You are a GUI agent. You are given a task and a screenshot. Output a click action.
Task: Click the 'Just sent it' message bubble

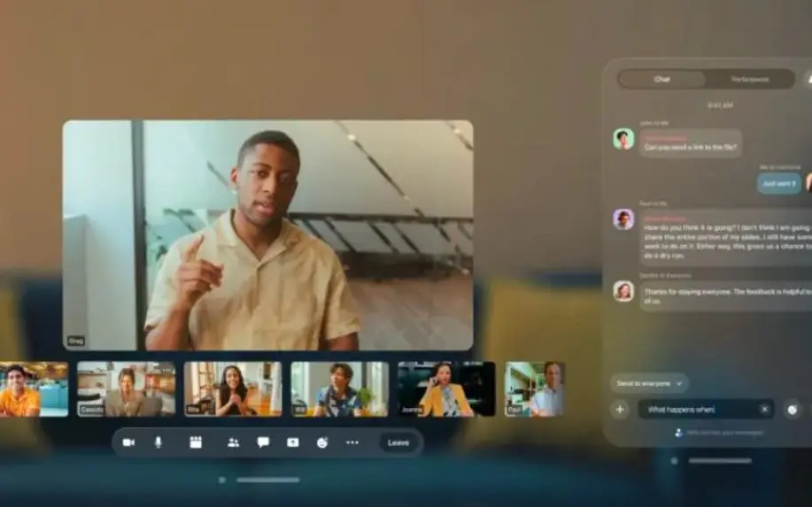pyautogui.click(x=779, y=184)
